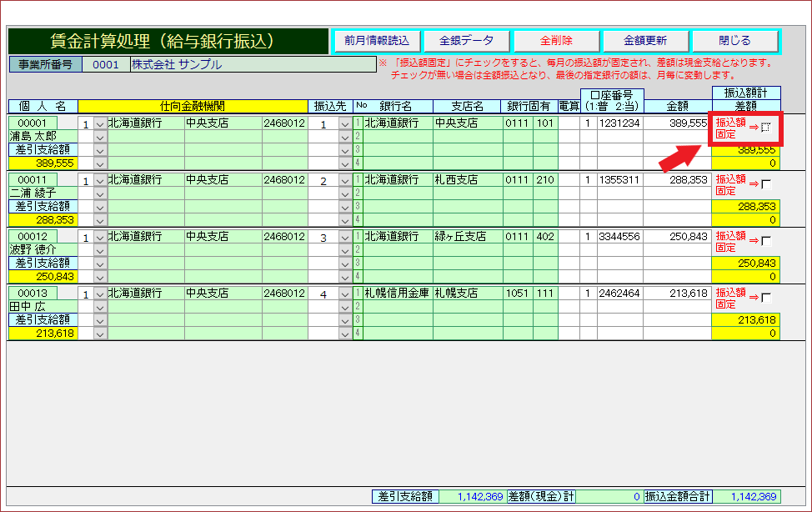Click the 前月情報読込 button
Screen dimensions: 812x512
(x=377, y=41)
